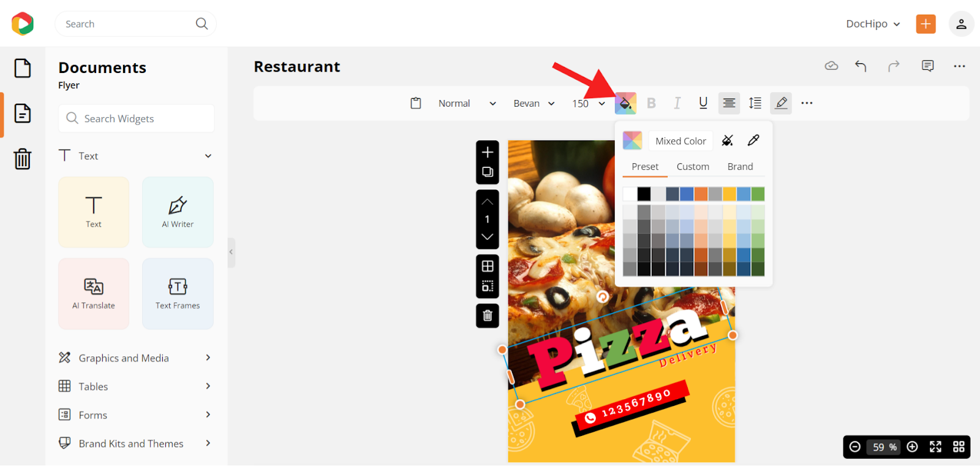Viewport: 980px width, 466px height.
Task: Redo the last action
Action: point(894,66)
